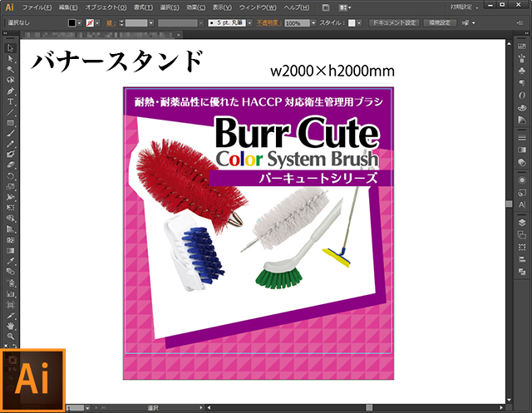Open the ファイル(F) menu
The image size is (532, 413).
click(37, 7)
